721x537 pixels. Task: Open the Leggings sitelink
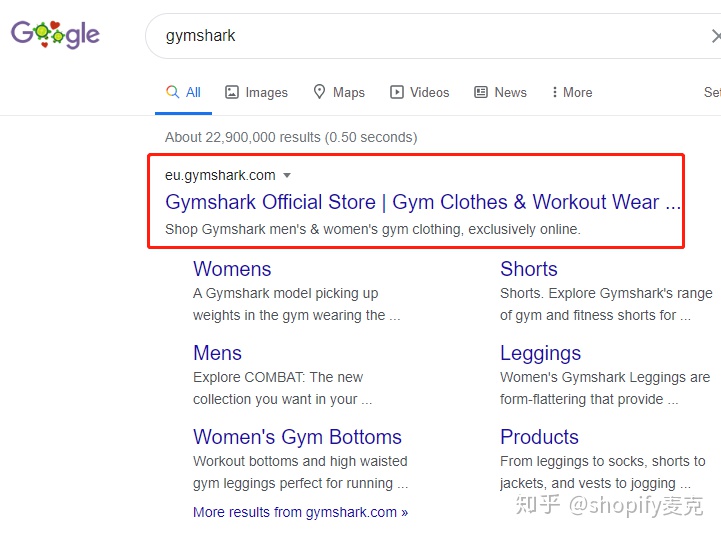[x=540, y=353]
